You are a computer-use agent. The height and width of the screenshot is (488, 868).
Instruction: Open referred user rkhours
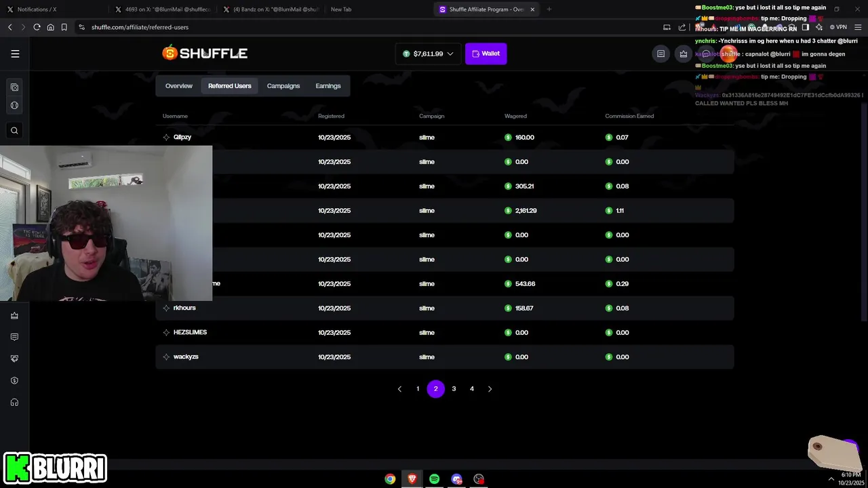point(184,308)
